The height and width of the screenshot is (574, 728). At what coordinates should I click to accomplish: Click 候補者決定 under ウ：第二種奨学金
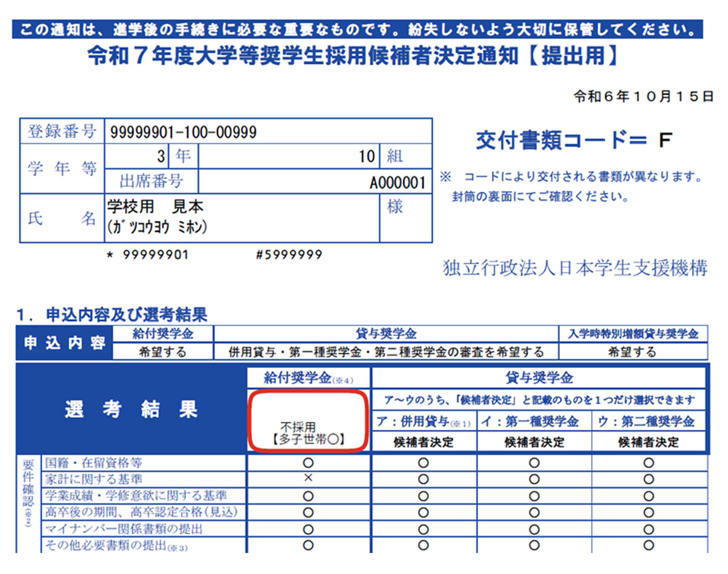(x=648, y=442)
